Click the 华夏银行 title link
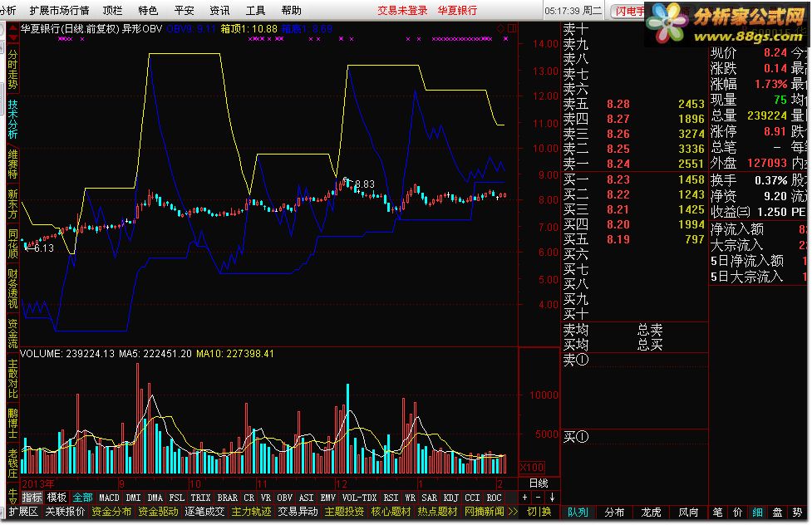 (x=457, y=10)
